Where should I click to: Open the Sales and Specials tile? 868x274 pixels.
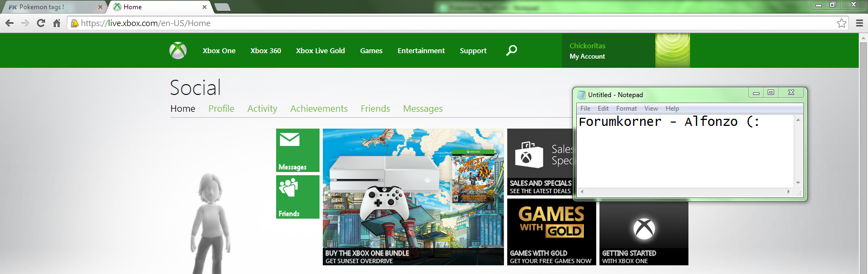tap(539, 162)
